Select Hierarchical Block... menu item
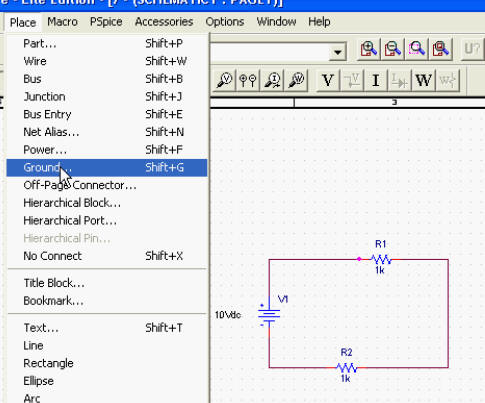The width and height of the screenshot is (485, 403). (x=107, y=203)
